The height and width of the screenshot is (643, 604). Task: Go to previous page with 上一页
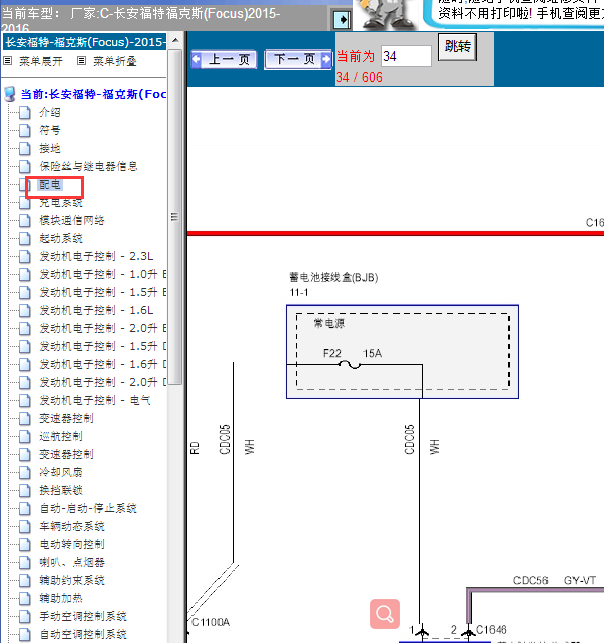pos(224,59)
